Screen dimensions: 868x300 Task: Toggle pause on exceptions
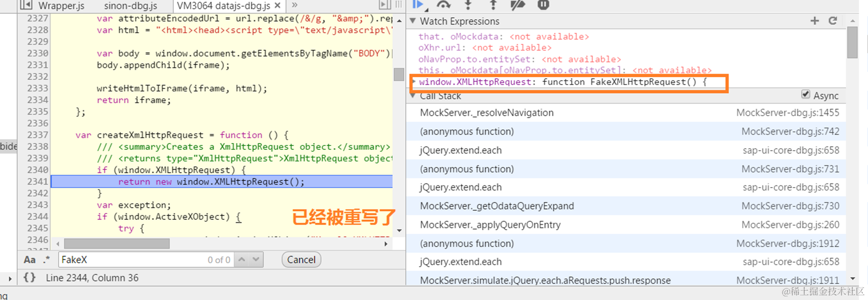pos(543,5)
